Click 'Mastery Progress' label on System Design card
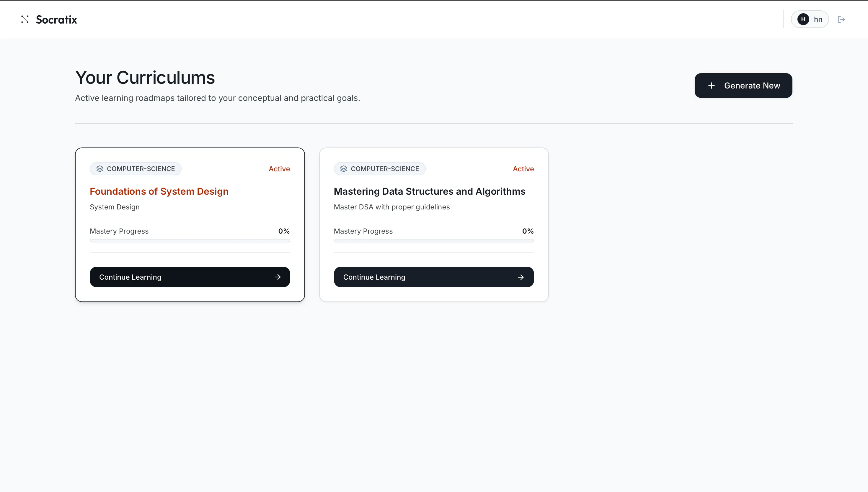This screenshot has width=868, height=492. click(119, 231)
